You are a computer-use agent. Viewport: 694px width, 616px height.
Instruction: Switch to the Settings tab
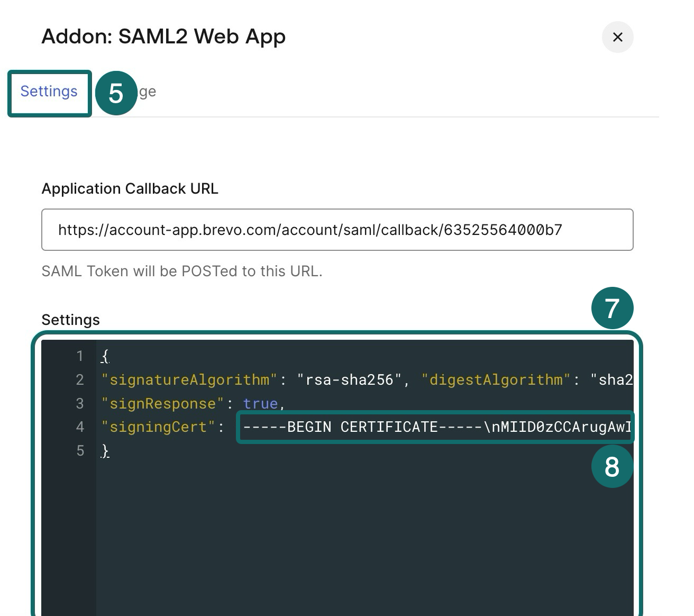pos(48,91)
